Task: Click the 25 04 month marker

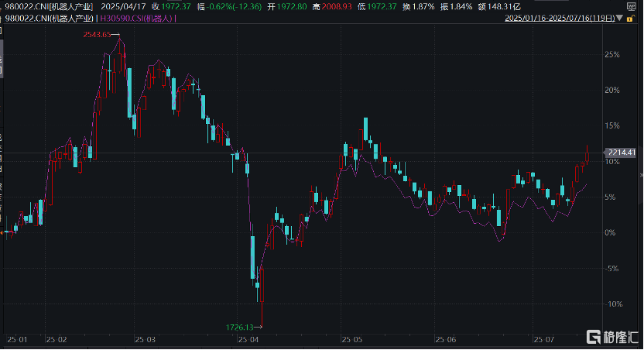Action: click(x=248, y=340)
